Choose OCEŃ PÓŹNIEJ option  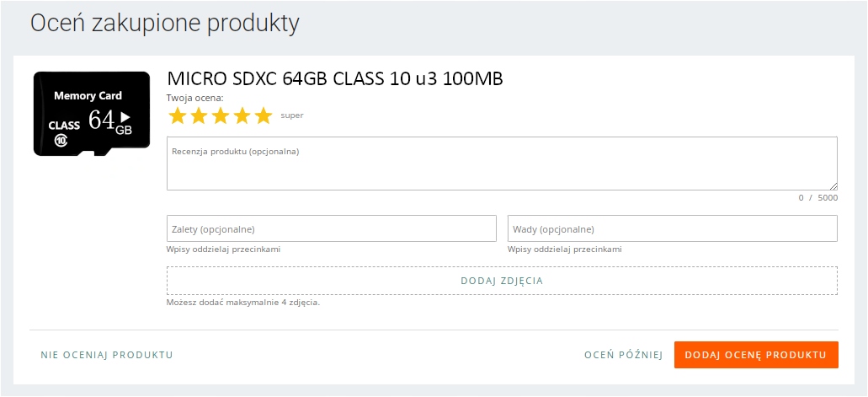point(624,355)
